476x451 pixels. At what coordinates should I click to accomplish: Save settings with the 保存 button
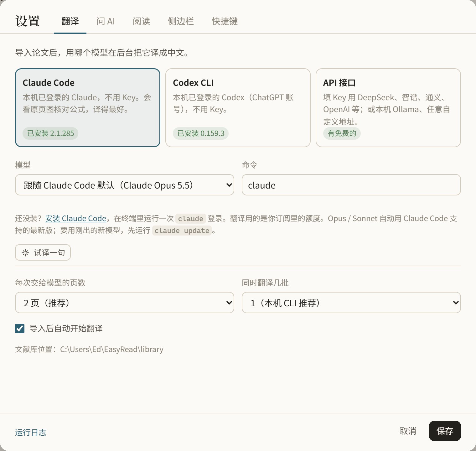[x=445, y=431]
